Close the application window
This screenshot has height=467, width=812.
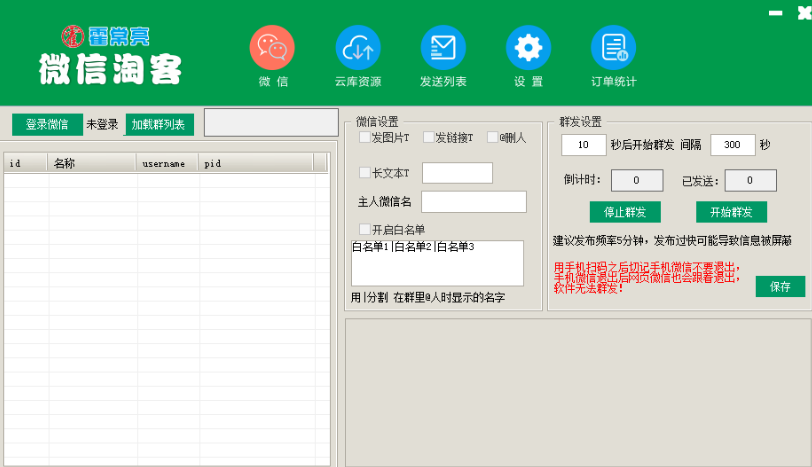pos(804,13)
